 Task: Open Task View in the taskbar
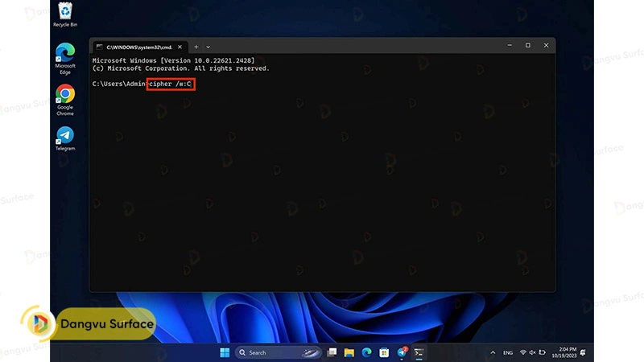pos(332,352)
